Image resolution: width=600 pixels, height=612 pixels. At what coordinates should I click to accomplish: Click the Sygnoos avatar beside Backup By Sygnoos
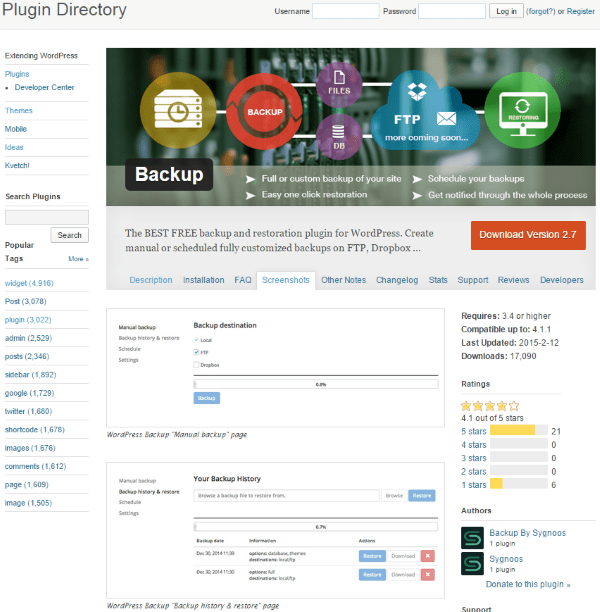(x=472, y=538)
